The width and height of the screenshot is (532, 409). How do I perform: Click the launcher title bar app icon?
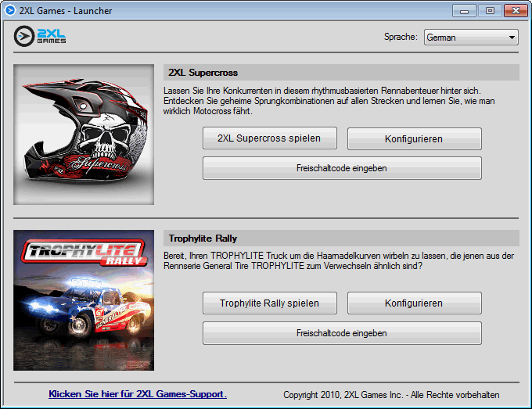coord(10,10)
